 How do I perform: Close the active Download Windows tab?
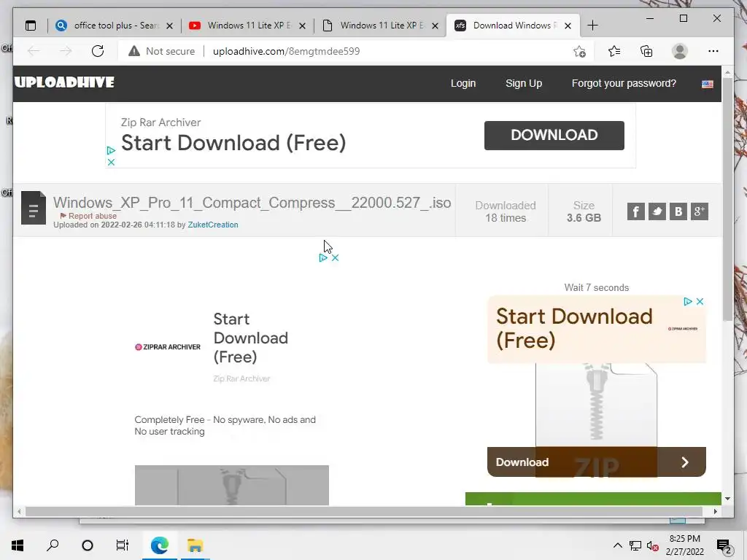click(568, 26)
